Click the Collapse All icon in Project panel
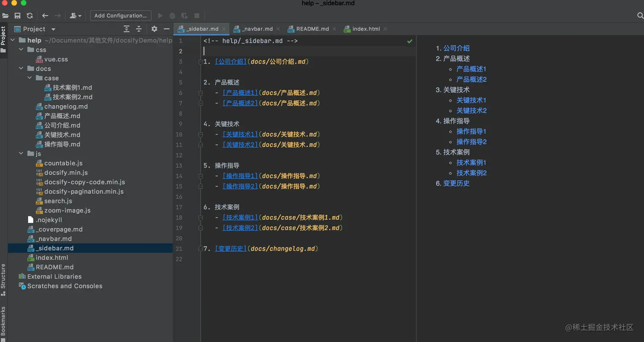 tap(139, 29)
